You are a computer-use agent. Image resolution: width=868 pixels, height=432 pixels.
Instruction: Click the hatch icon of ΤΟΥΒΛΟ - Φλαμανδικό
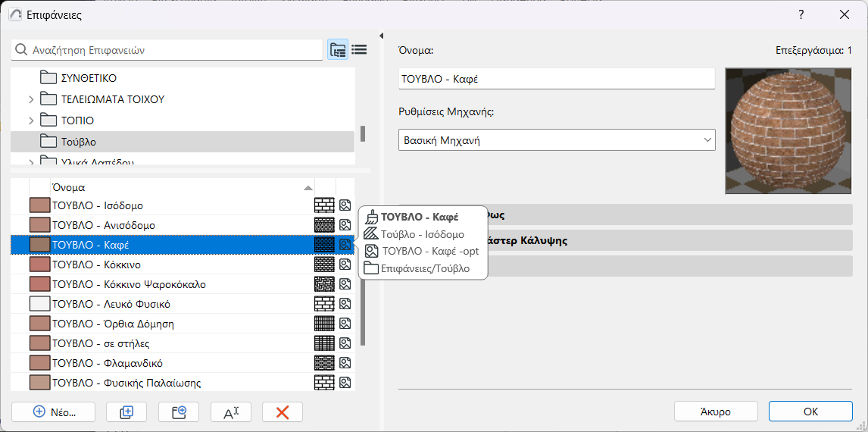click(x=324, y=363)
